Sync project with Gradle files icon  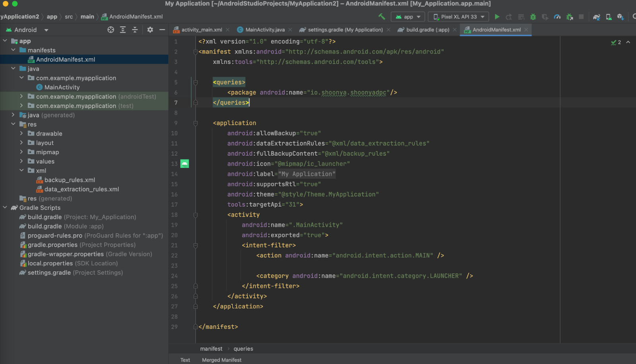597,17
